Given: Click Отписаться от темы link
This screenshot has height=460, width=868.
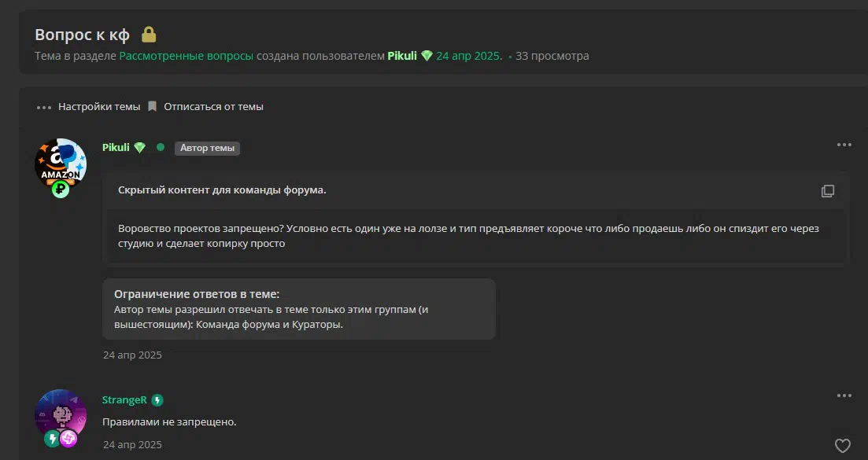Looking at the screenshot, I should tap(213, 107).
